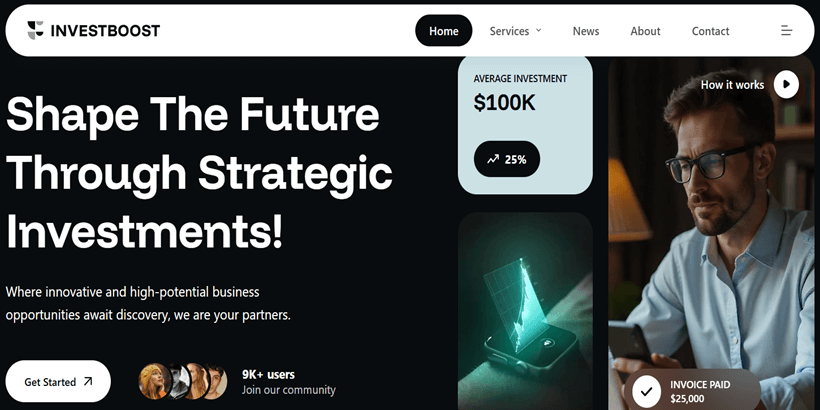Click the trending arrow in 25% badge
The width and height of the screenshot is (820, 410).
(493, 160)
